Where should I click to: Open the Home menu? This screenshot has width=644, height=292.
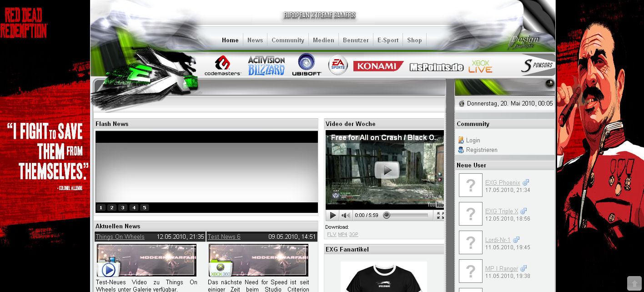230,40
